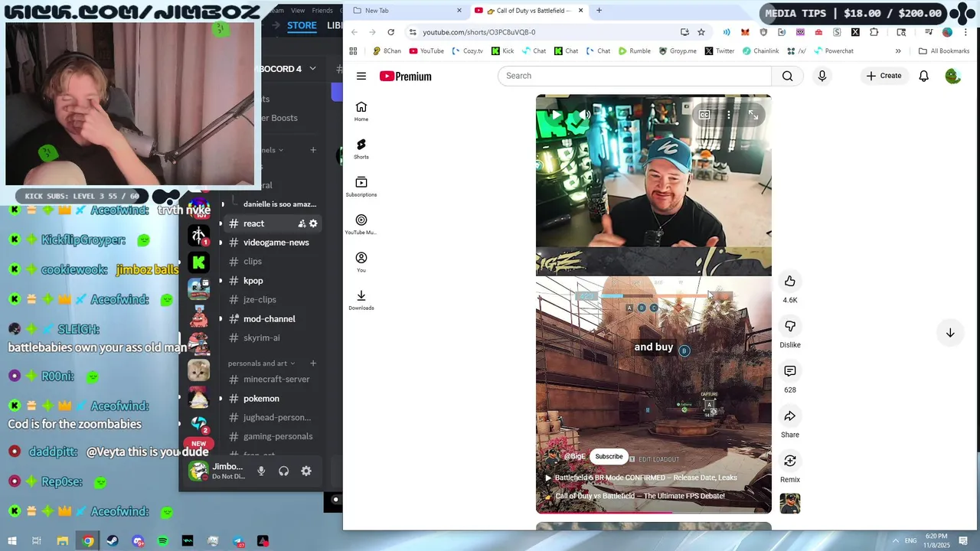Open the Short's sound thumbnail

tap(790, 504)
